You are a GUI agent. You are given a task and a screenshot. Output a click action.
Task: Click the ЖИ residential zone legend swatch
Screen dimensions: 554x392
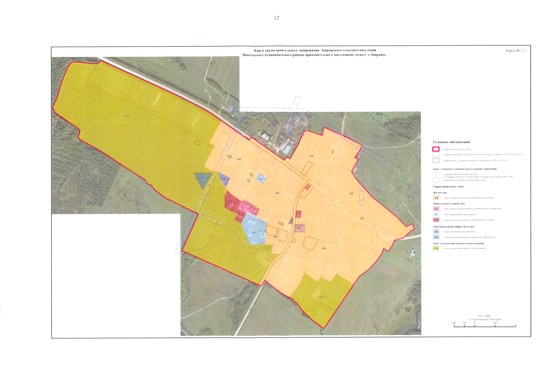[436, 198]
